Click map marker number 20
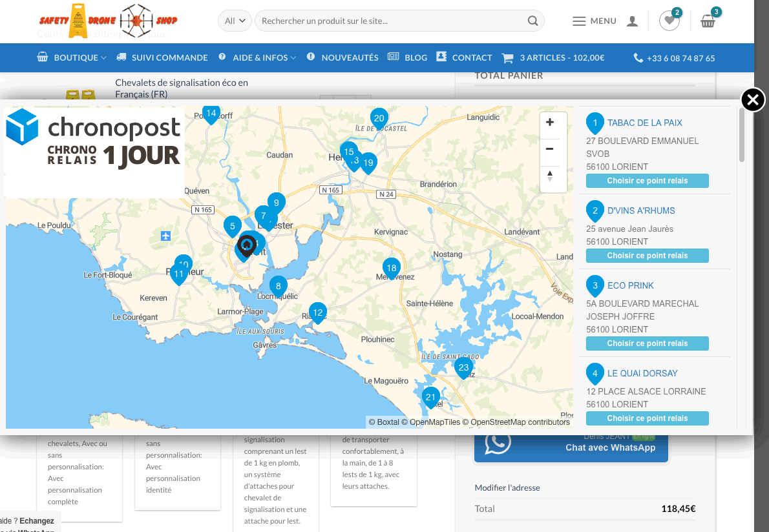This screenshot has width=769, height=532. 379,119
